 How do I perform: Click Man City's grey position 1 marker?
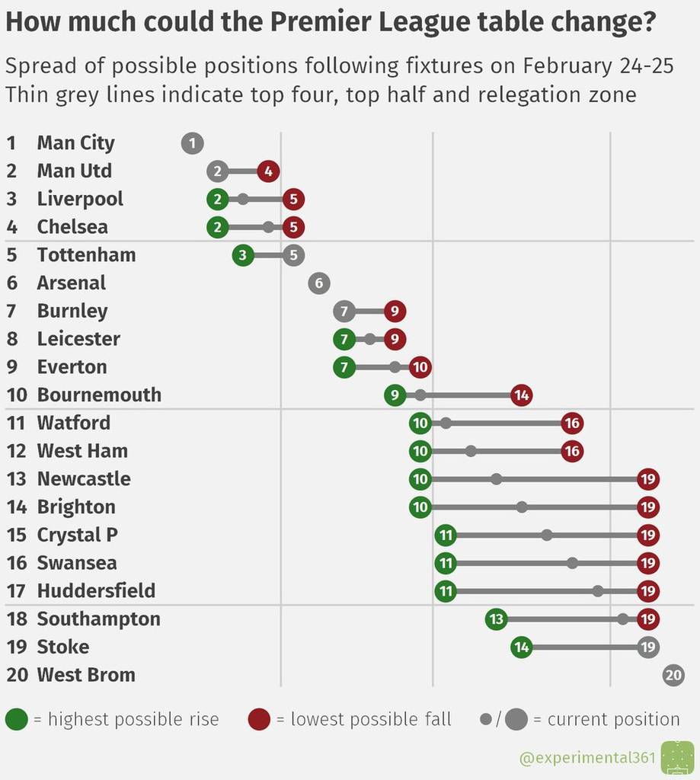point(193,143)
